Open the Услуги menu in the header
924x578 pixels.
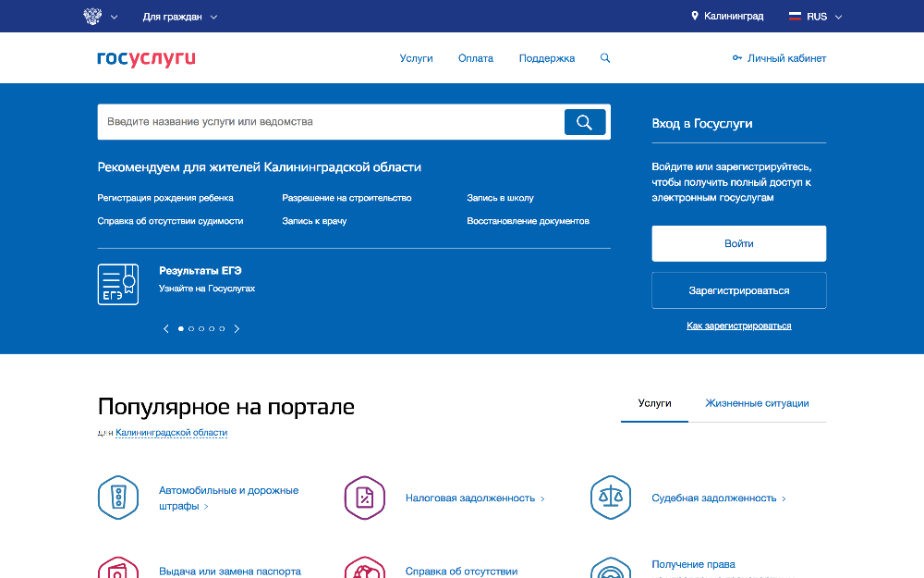416,57
